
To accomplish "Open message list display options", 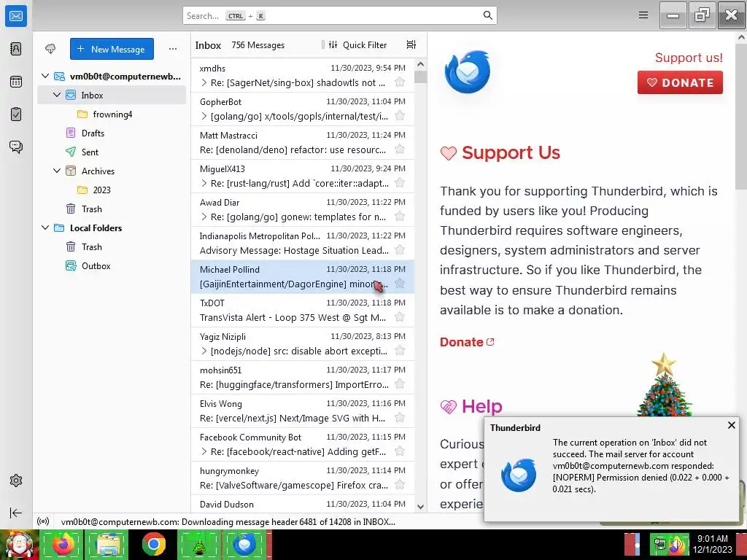I will [x=411, y=44].
